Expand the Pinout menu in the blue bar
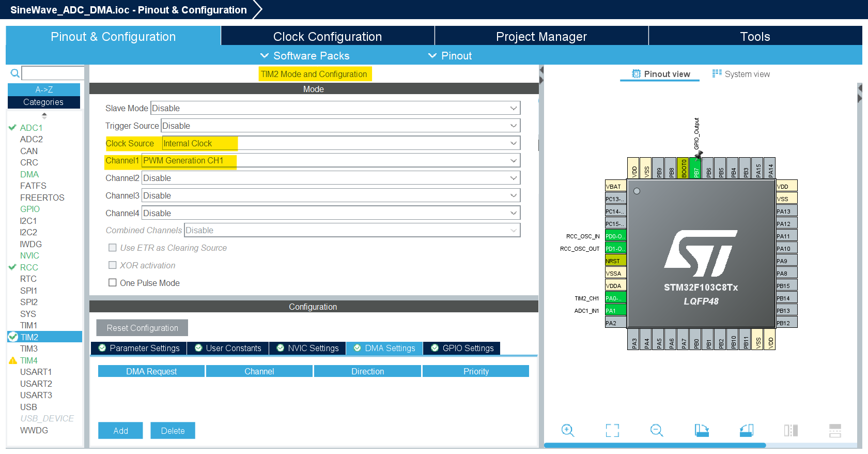This screenshot has height=454, width=868. point(450,56)
